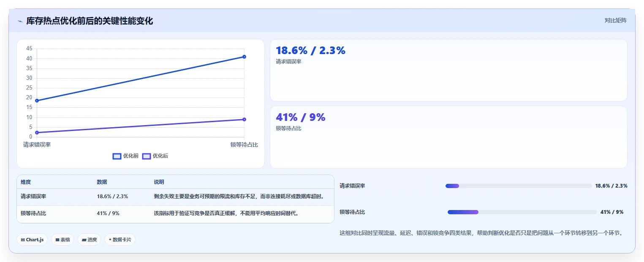Viewport: 644px width, 262px height.
Task: Click the 请求错误率 progress bar
Action: pyautogui.click(x=519, y=186)
